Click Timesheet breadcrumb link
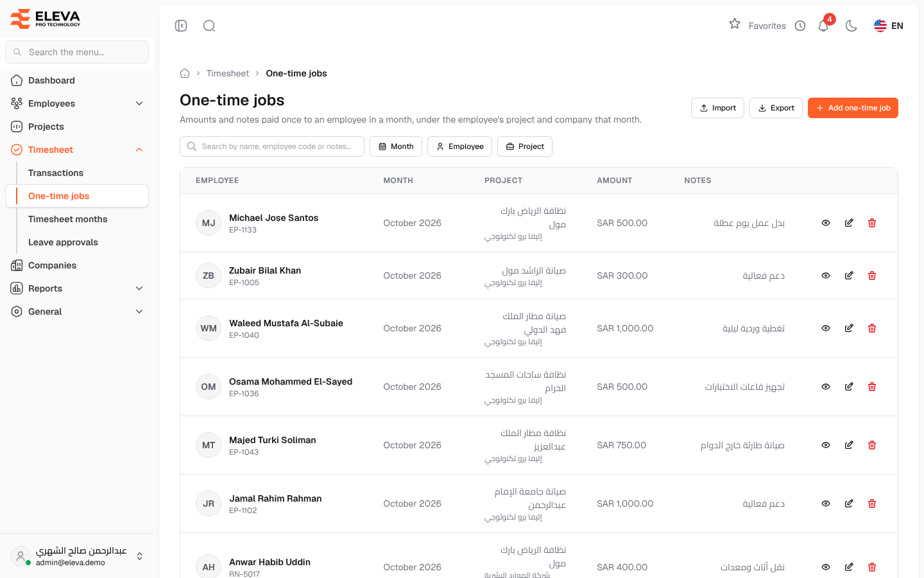Screen dimensions: 924x578 (228, 73)
